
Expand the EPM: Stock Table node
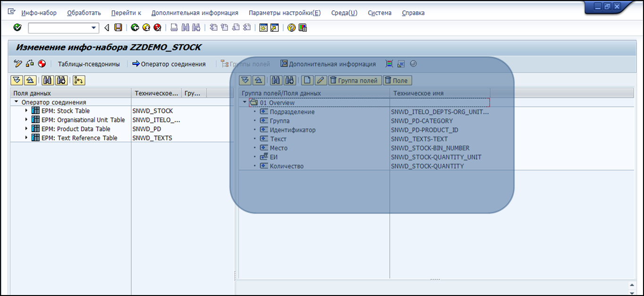click(26, 111)
